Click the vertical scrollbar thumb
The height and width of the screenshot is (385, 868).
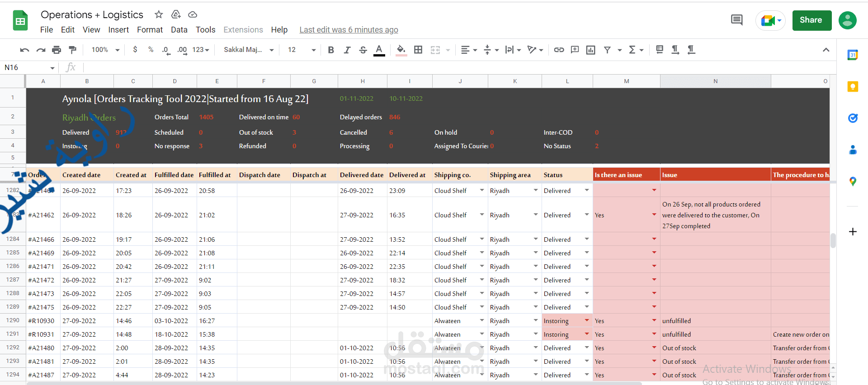[833, 240]
